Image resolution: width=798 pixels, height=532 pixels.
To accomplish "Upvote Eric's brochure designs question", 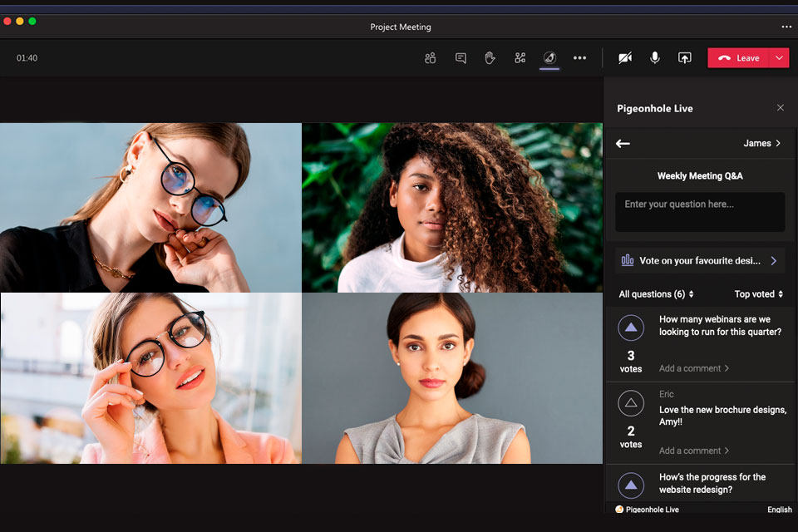I will click(x=631, y=403).
